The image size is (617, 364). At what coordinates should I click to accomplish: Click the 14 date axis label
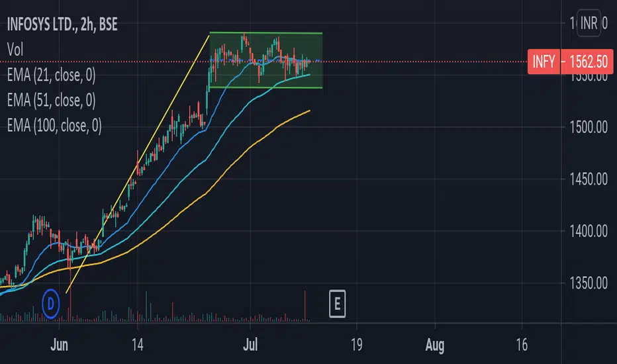coord(138,345)
